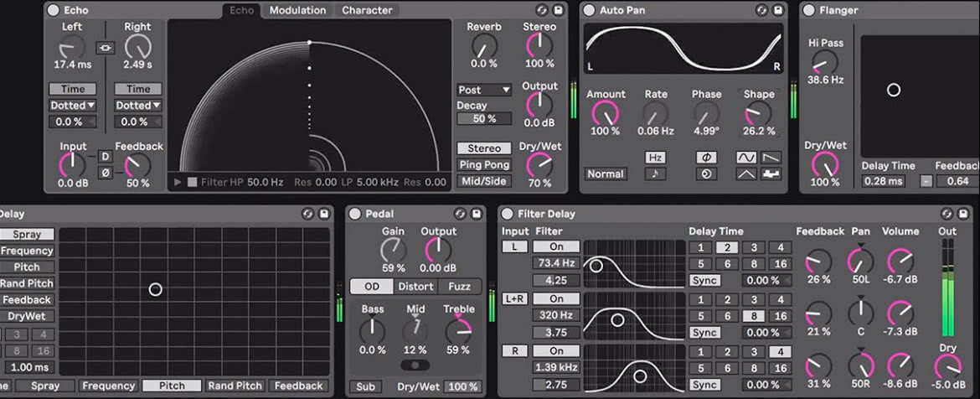This screenshot has width=980, height=399.
Task: Click the Delay device save preset icon
Action: pos(324,214)
